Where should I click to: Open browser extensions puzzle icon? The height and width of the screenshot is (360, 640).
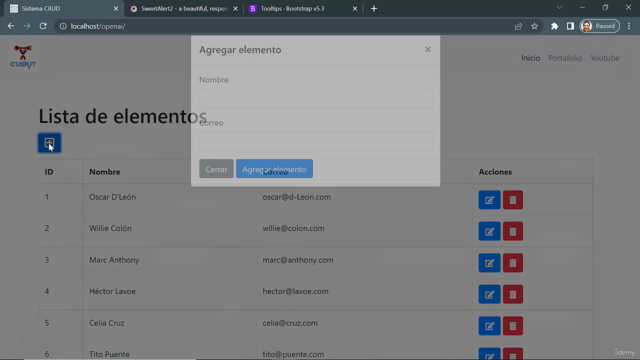(554, 26)
